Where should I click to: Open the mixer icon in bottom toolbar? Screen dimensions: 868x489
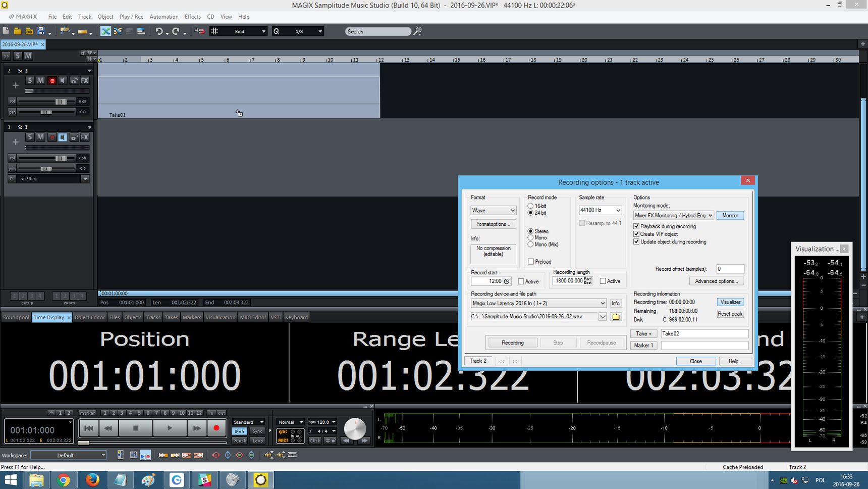click(134, 455)
